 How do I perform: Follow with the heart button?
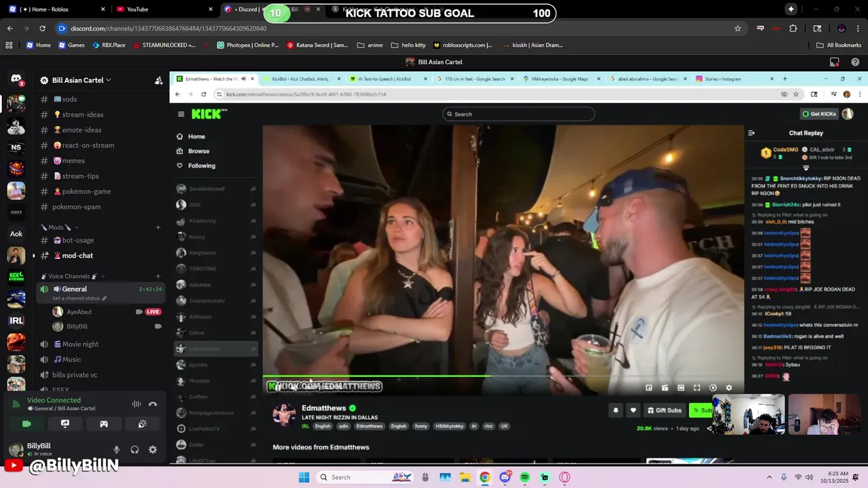[x=633, y=410]
